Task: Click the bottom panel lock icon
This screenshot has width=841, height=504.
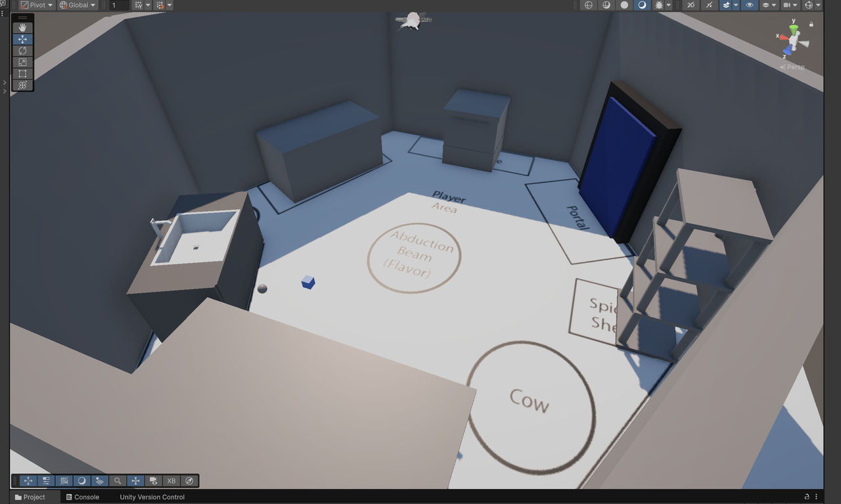Action: (807, 497)
